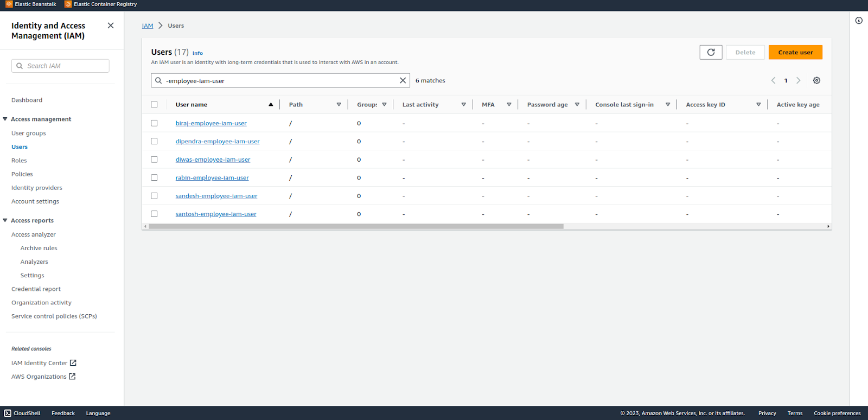Open Access analyzer in sidebar
The height and width of the screenshot is (420, 868).
point(34,234)
